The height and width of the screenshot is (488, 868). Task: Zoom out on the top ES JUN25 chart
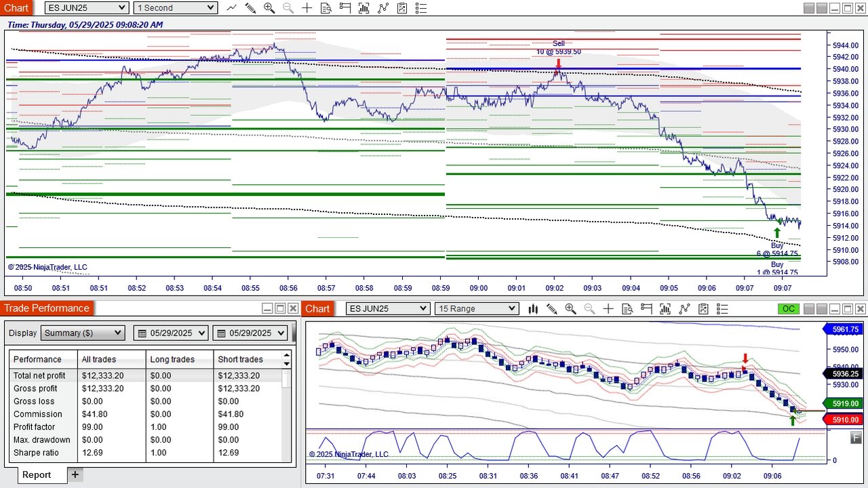coord(288,7)
